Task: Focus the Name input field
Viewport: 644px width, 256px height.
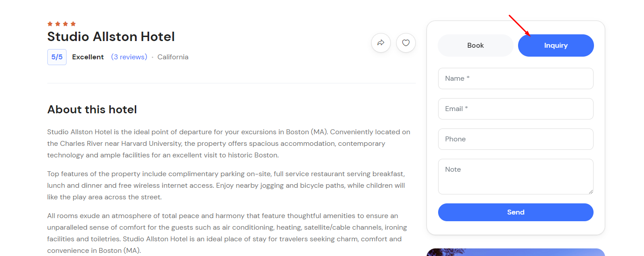Action: (516, 78)
